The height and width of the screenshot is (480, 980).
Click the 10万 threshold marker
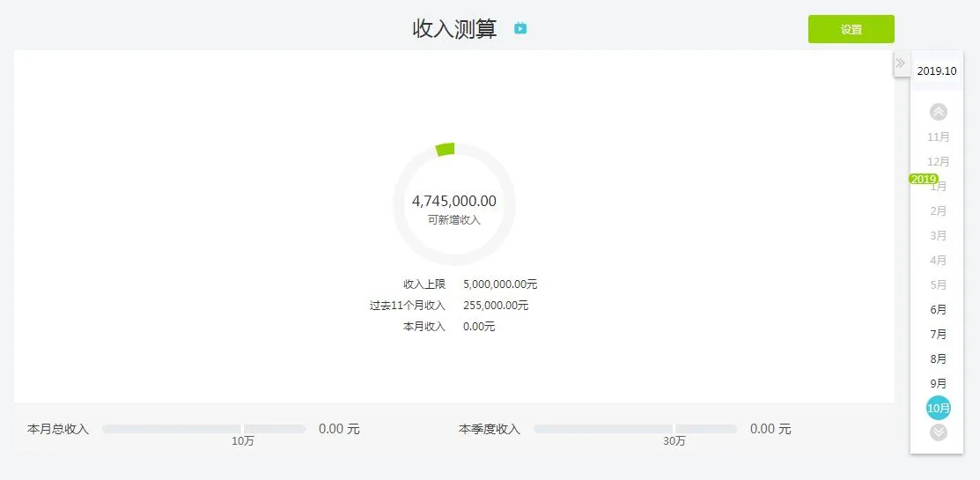[242, 441]
